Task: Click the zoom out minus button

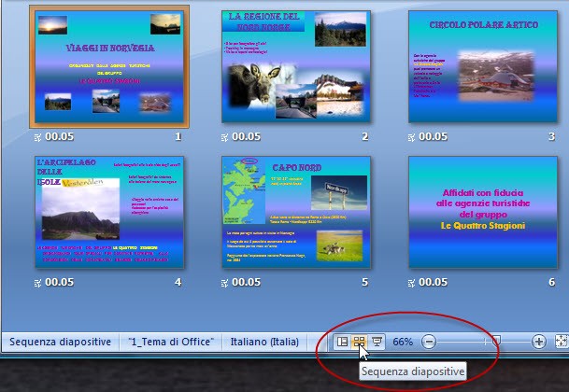Action: [x=429, y=343]
